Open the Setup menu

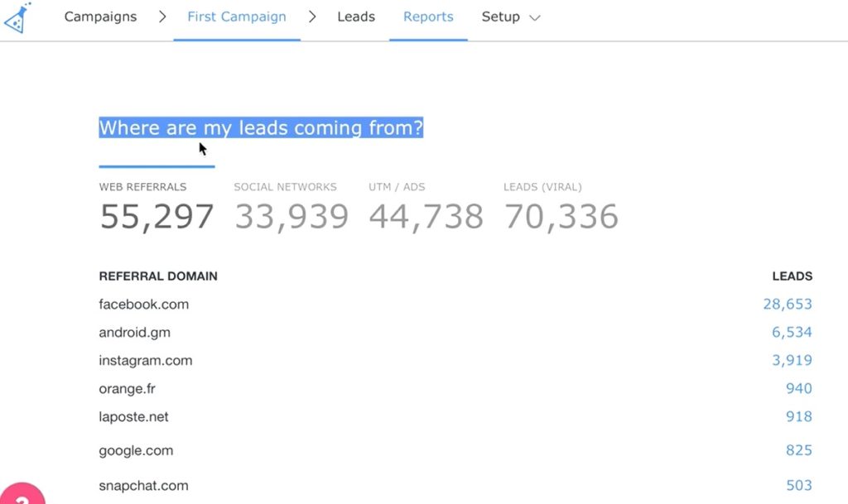[x=501, y=17]
